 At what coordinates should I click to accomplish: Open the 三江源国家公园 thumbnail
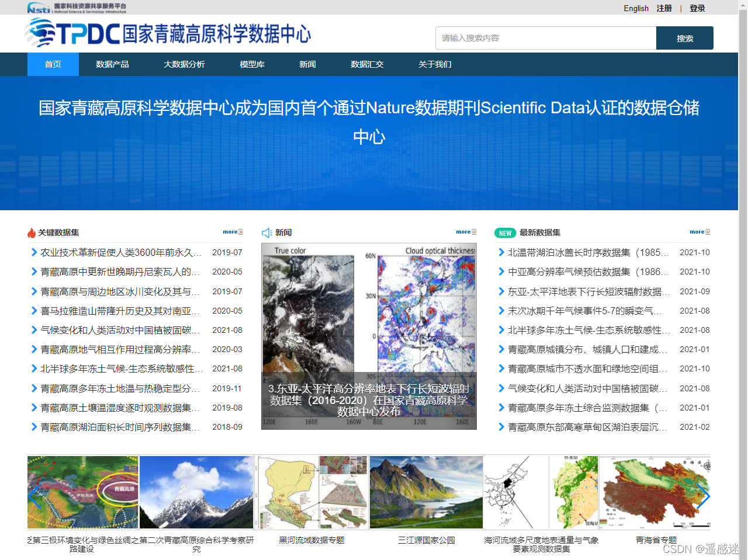pos(427,493)
